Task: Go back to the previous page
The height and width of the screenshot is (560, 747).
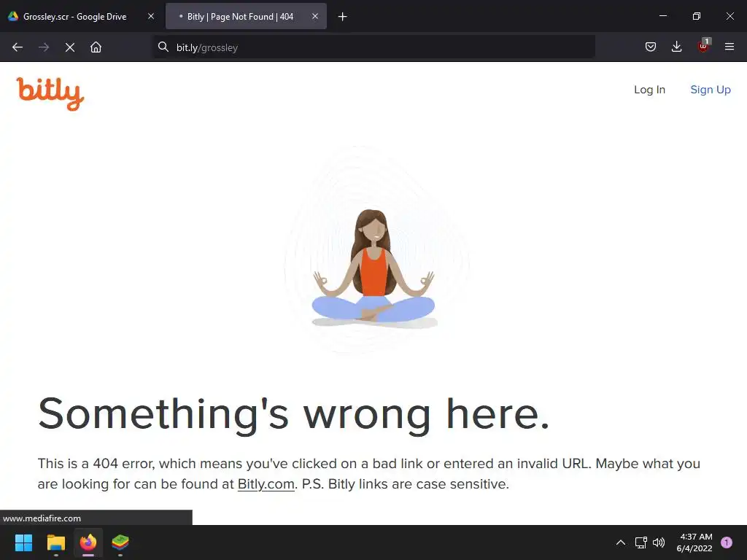Action: click(x=18, y=47)
